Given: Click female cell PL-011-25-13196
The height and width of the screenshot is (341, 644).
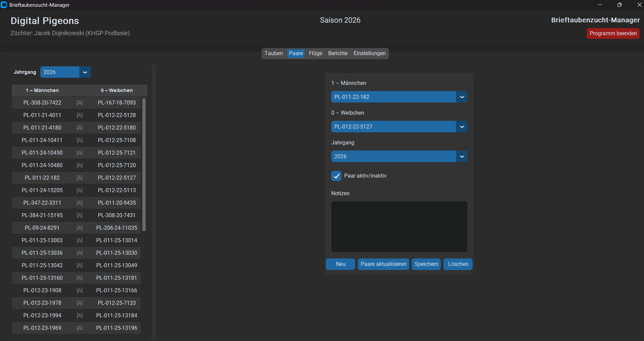Looking at the screenshot, I should (117, 328).
